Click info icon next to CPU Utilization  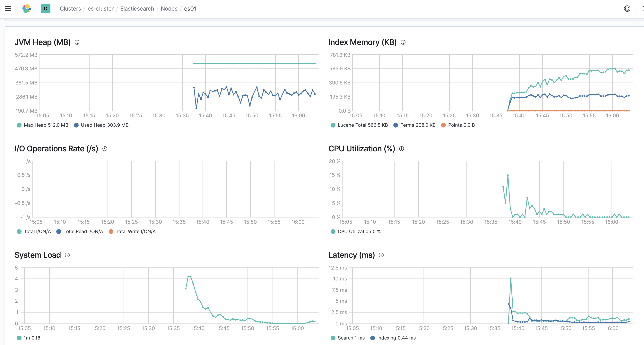[x=402, y=149]
